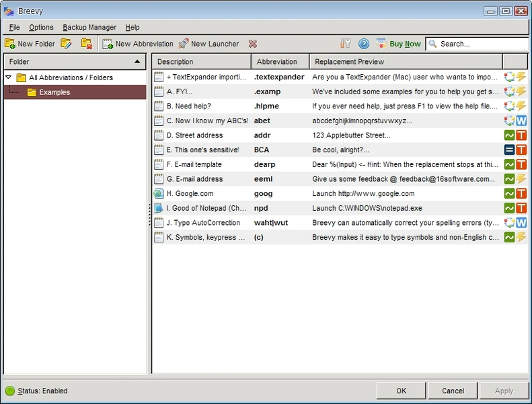Click the delete folder icon
532x404 pixels.
coord(86,44)
